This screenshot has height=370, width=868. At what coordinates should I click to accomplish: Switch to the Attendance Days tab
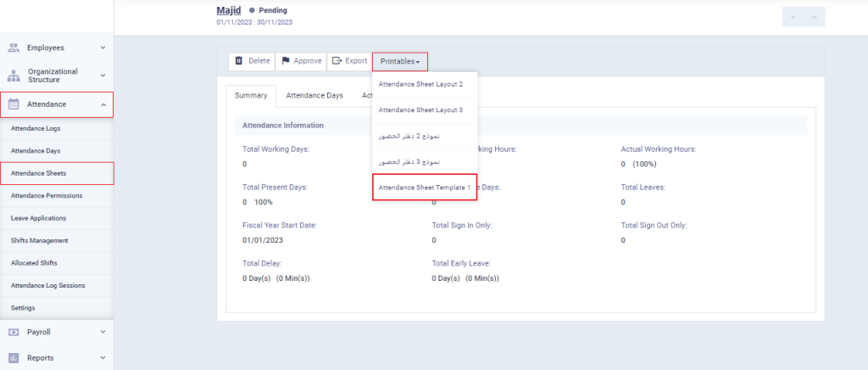(x=314, y=96)
